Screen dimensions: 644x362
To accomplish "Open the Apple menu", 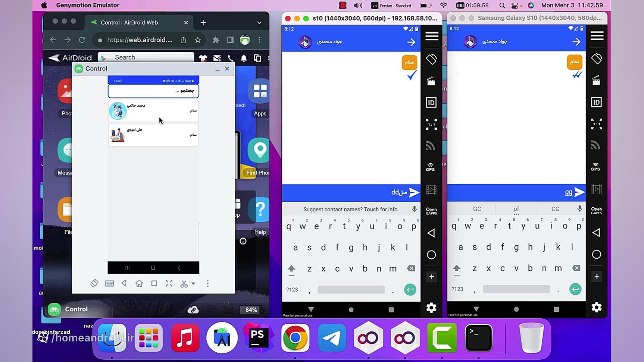I will point(44,5).
